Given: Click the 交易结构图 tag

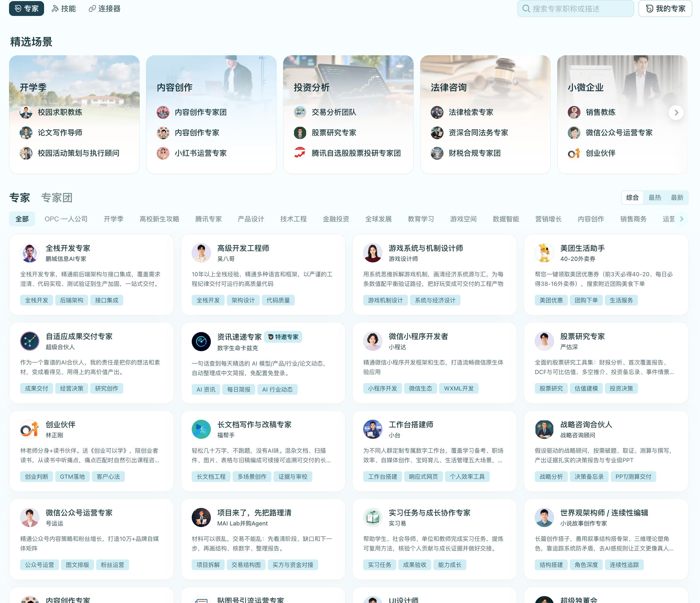Looking at the screenshot, I should click(246, 565).
